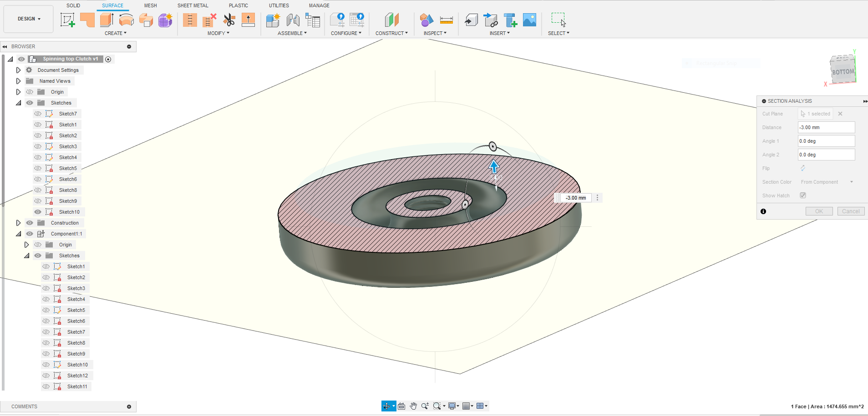Clear the Cut Plane selection
Screen dimensions: 868x416
840,114
